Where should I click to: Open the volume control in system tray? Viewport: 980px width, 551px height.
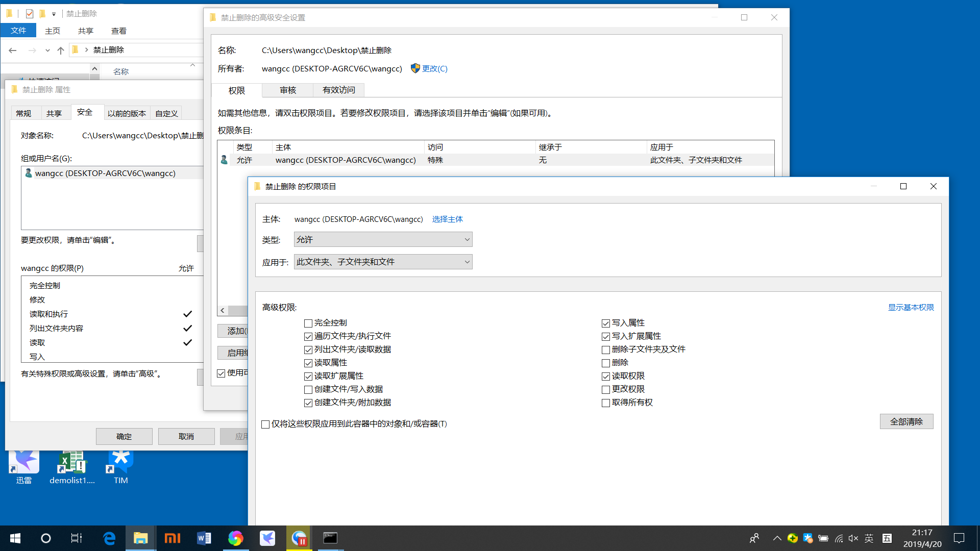(x=853, y=538)
